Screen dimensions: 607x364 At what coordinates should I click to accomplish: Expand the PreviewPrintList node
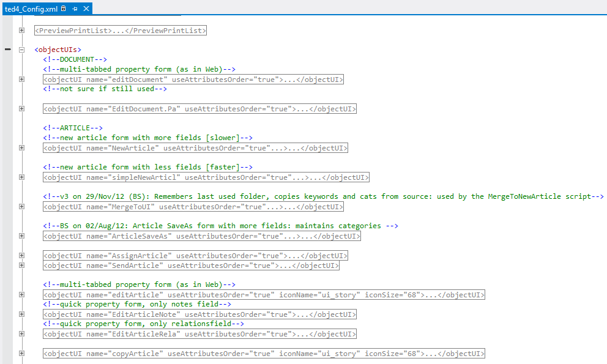(x=21, y=30)
